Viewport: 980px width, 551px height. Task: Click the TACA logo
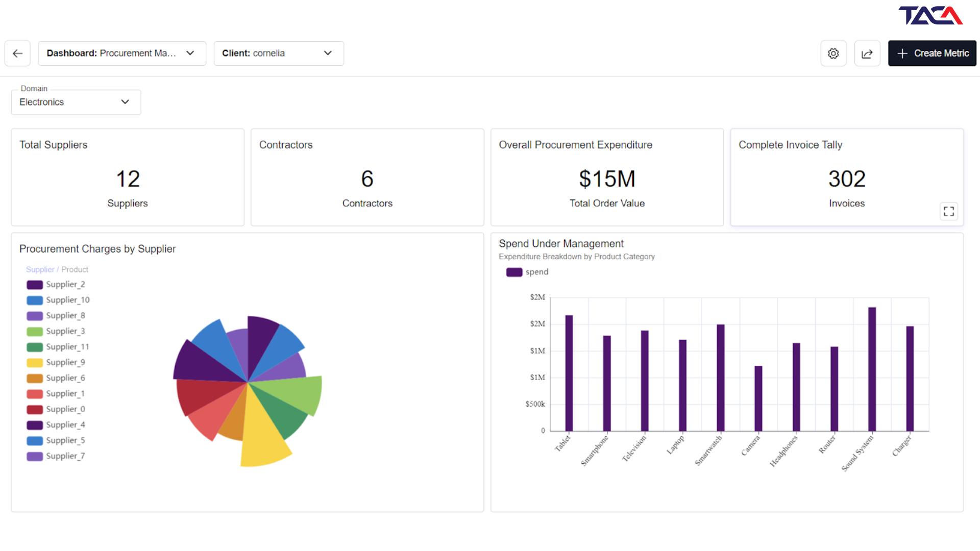(x=930, y=15)
